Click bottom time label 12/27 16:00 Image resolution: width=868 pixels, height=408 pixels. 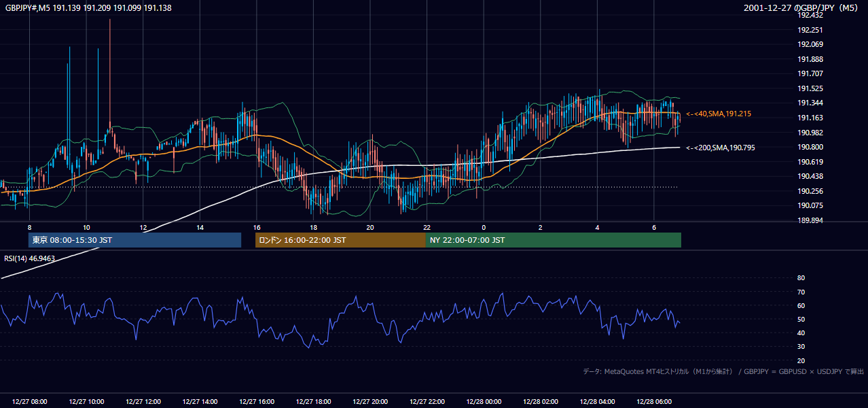pos(257,402)
